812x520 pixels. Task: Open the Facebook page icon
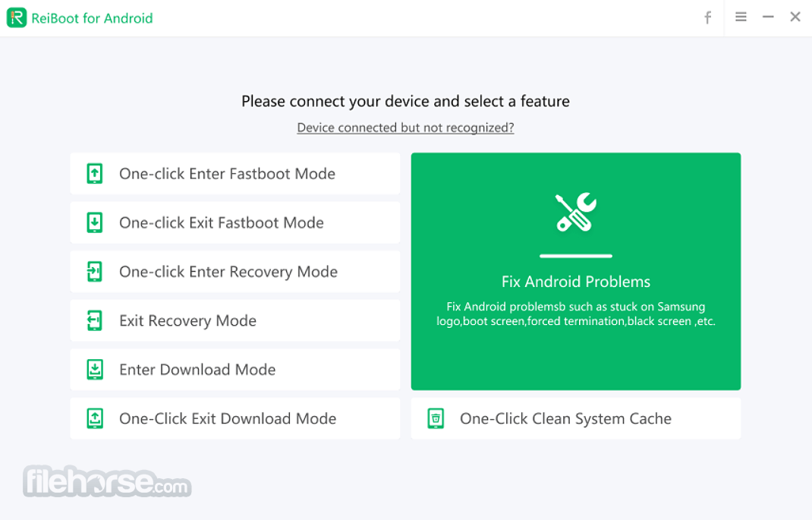click(x=707, y=17)
